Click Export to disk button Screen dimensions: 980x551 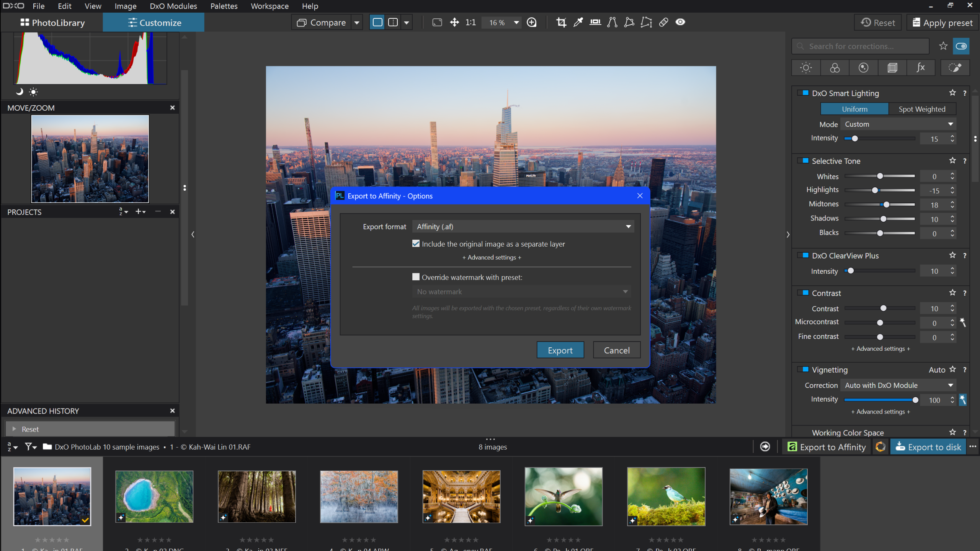pos(928,447)
